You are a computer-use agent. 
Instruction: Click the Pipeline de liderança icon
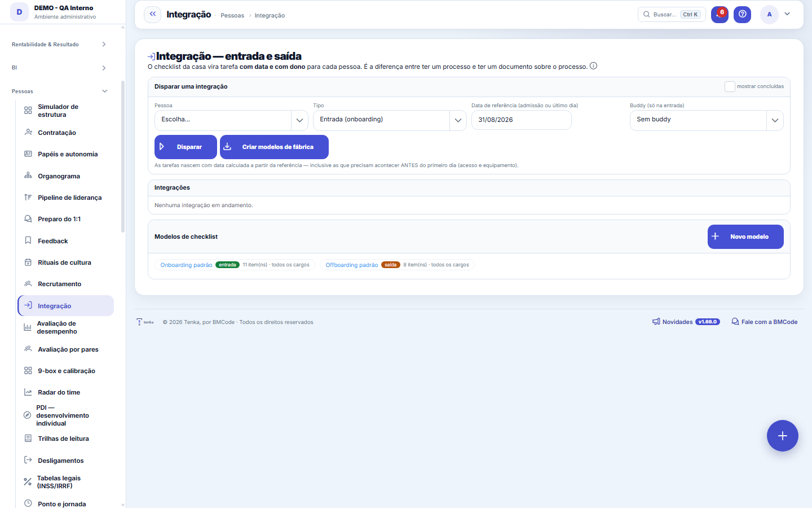[x=28, y=198]
